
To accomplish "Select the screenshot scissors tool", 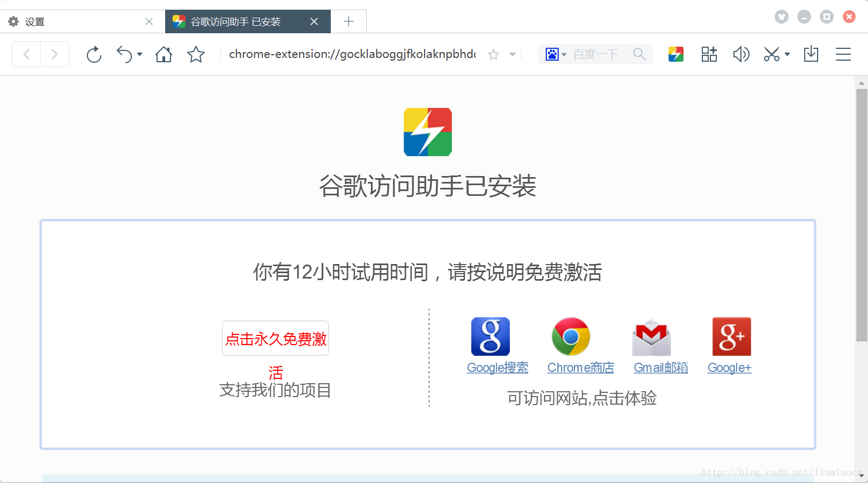I will pyautogui.click(x=772, y=54).
